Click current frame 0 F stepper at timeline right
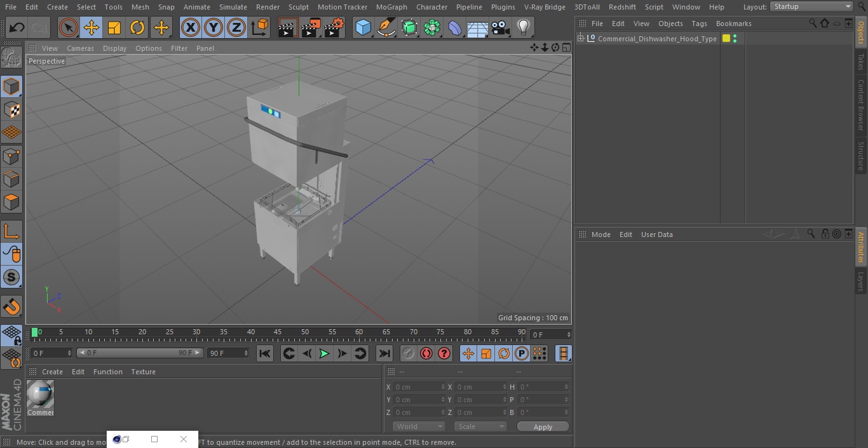 tap(569, 334)
